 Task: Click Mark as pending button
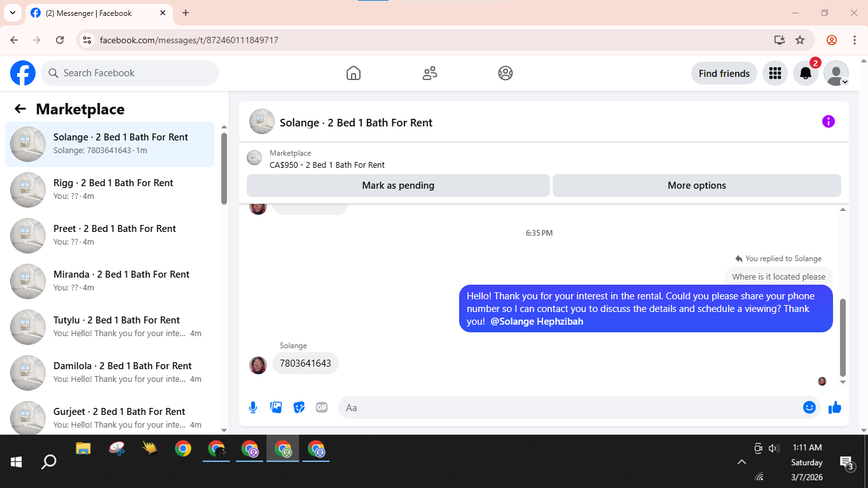[398, 186]
